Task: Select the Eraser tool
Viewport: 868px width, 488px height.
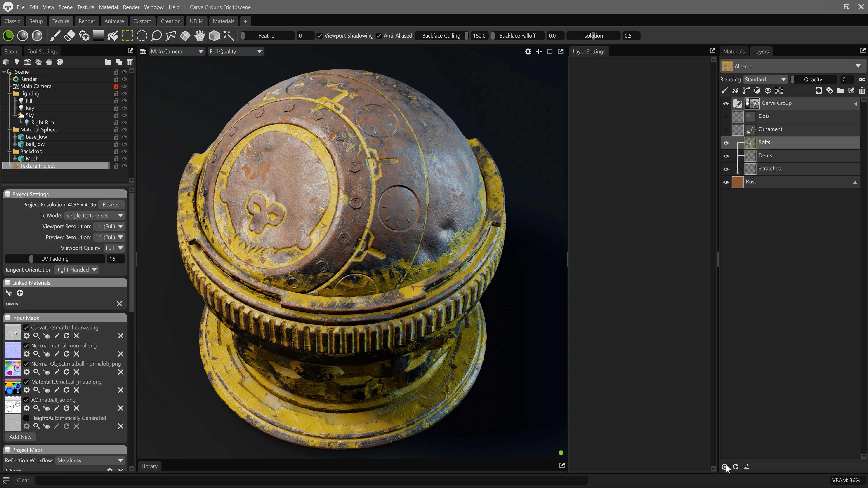Action: [70, 36]
